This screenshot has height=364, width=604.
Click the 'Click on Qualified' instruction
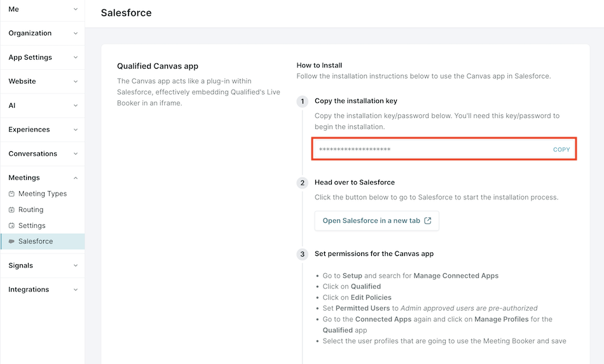coord(352,286)
